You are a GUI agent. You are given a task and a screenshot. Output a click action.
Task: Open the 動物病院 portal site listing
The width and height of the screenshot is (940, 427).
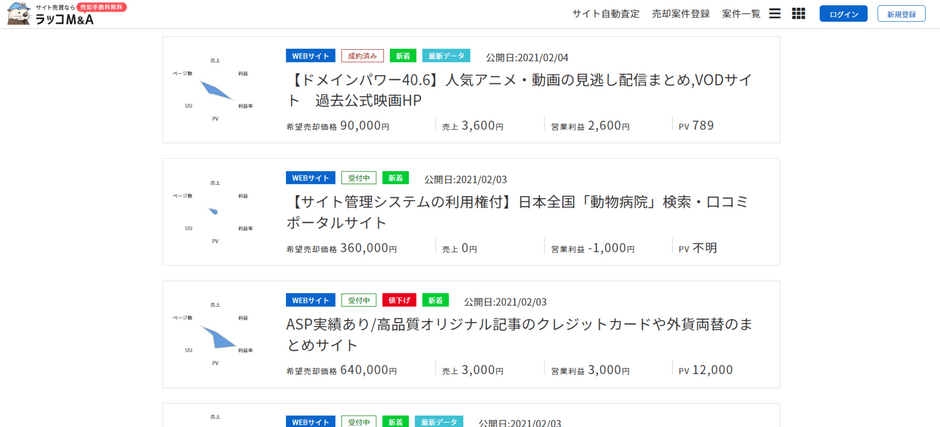(x=517, y=212)
